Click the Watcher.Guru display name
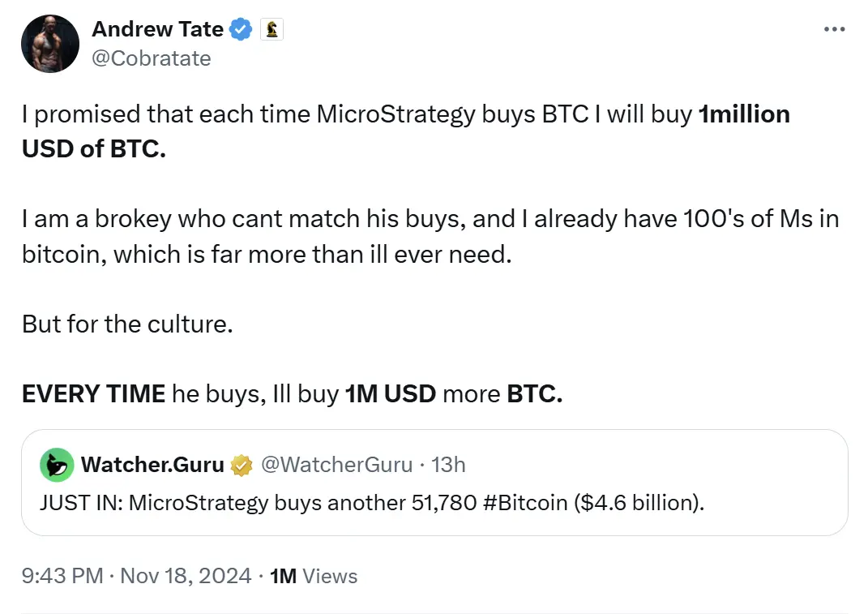Viewport: 868px width, 614px height. [x=152, y=465]
